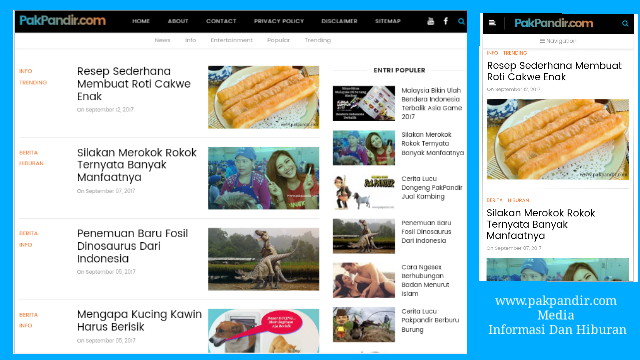Click BERITA label of the Merokok post

tap(28, 153)
